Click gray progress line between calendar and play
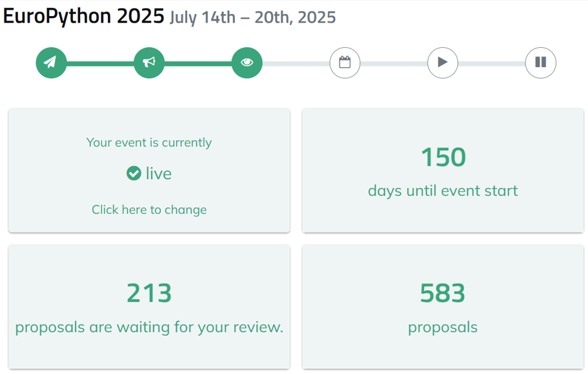Screen dimensions: 588x374 (x=394, y=63)
